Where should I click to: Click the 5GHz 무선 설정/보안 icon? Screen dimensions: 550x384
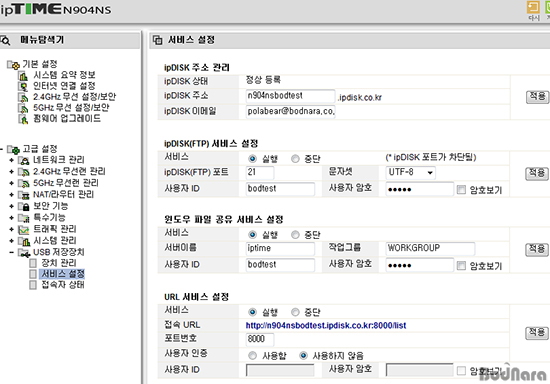[x=23, y=108]
